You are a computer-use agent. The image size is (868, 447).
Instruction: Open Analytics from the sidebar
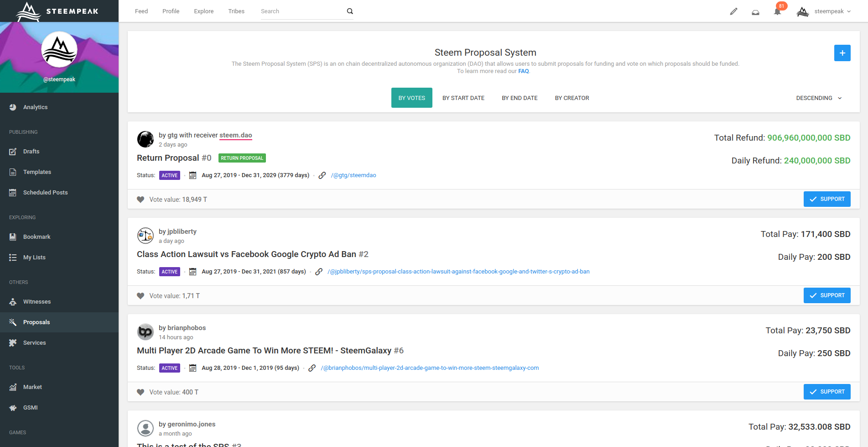click(x=35, y=107)
